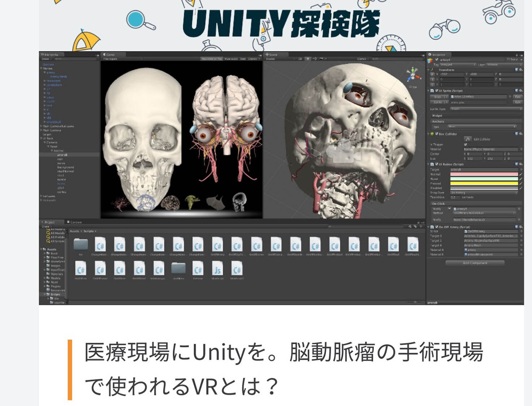Click the brain thumbnail in Game view
Image resolution: width=532 pixels, height=406 pixels.
click(x=170, y=202)
